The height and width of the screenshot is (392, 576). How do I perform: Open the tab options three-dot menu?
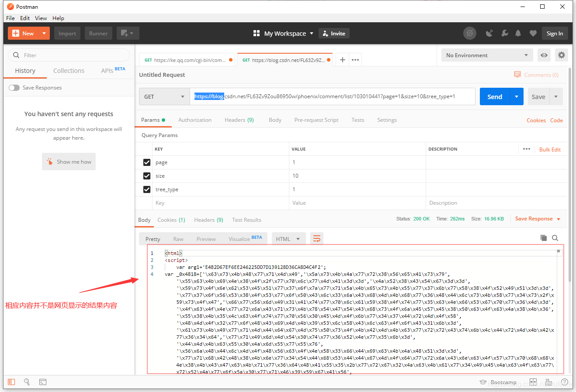355,60
